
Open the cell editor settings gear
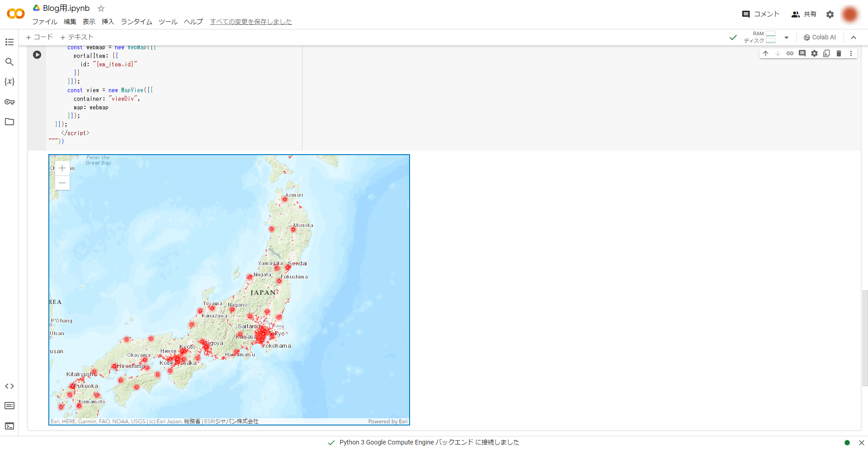click(x=814, y=53)
